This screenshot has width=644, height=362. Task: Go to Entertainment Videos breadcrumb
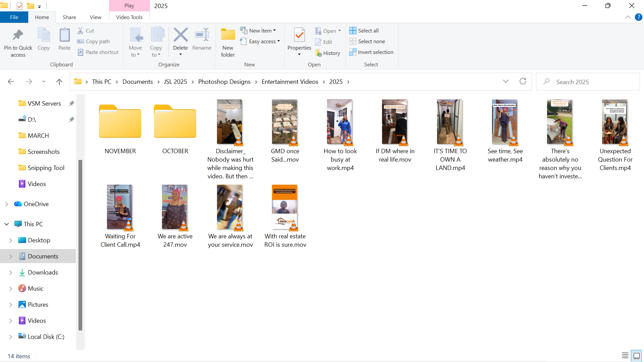click(290, 81)
